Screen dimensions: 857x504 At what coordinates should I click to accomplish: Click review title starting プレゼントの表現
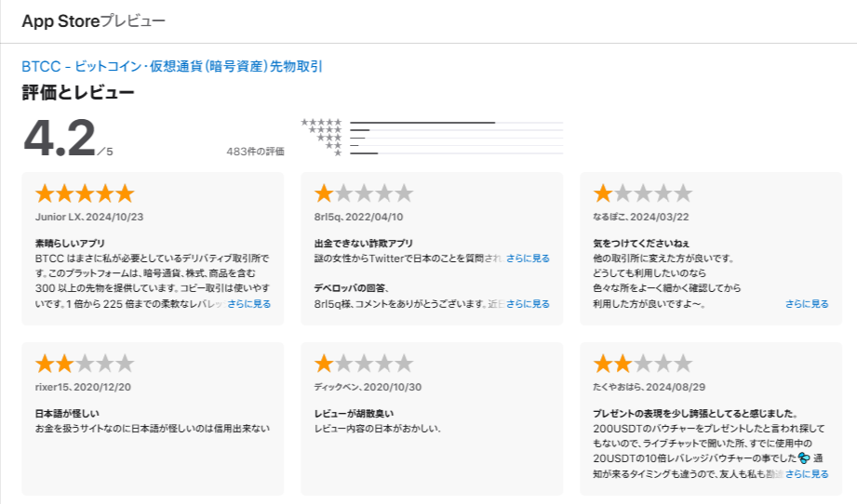[697, 414]
